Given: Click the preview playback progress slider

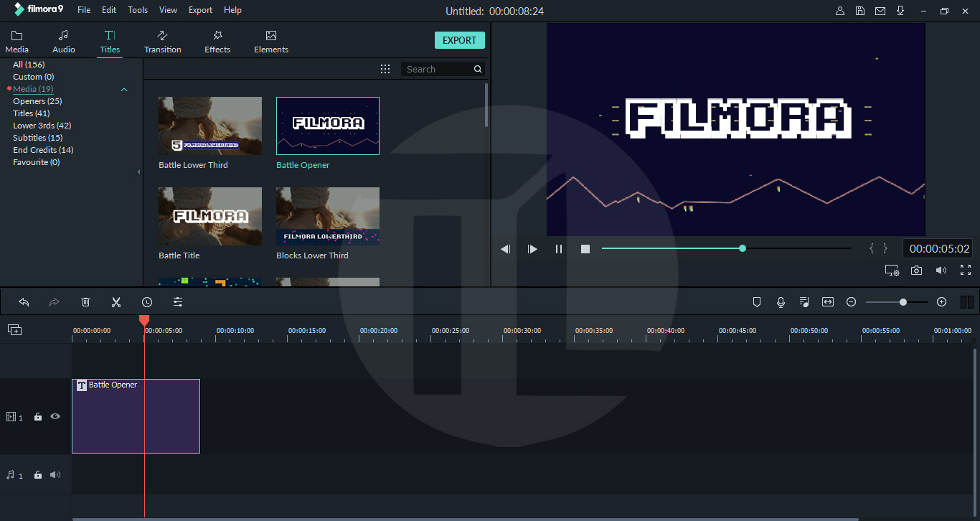Looking at the screenshot, I should [x=726, y=248].
